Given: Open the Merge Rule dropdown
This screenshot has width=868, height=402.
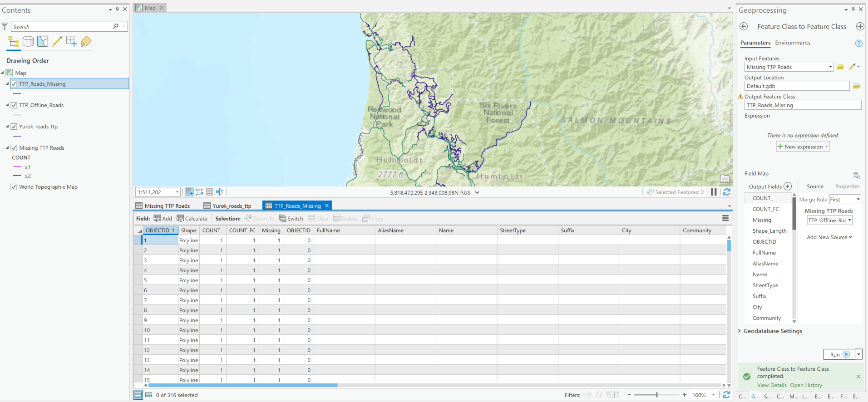Looking at the screenshot, I should [858, 199].
